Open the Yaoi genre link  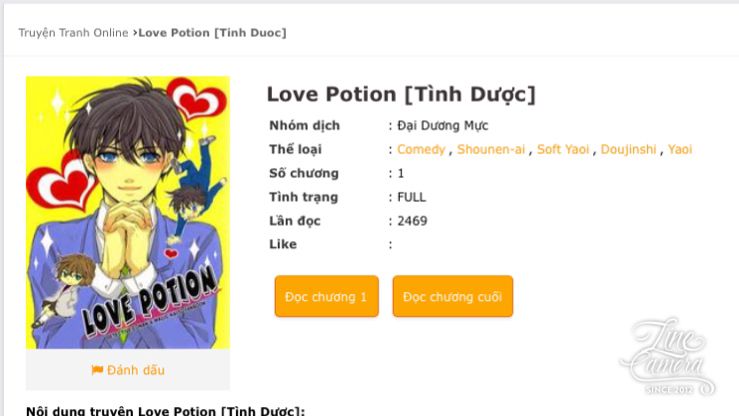[680, 149]
